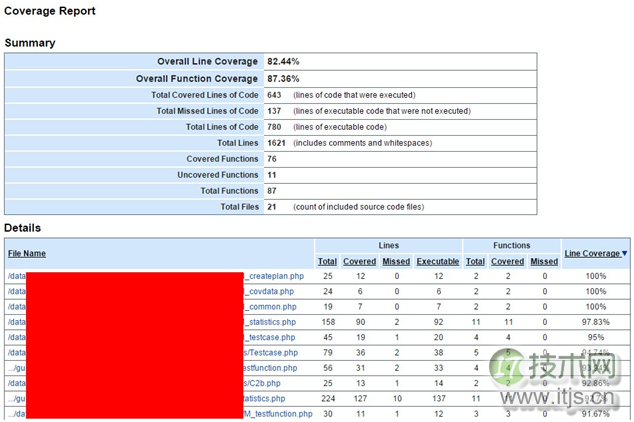634x422 pixels.
Task: Sort by Missed under Functions
Action: pos(544,261)
